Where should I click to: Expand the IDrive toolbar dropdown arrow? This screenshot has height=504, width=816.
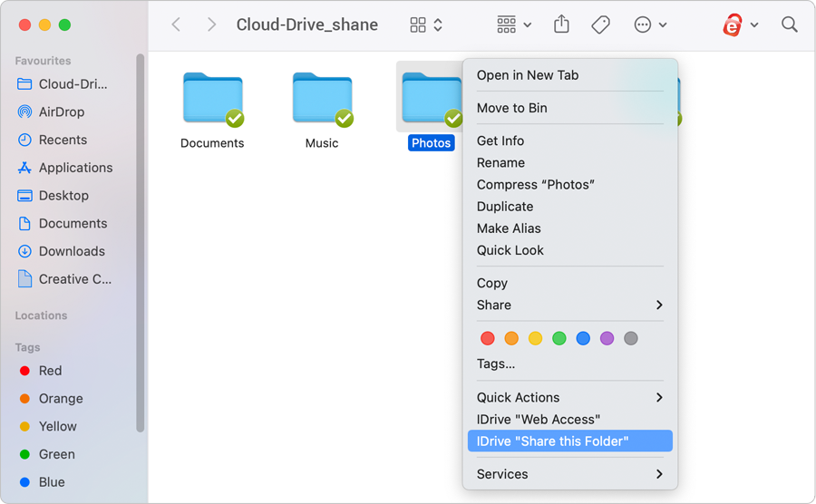tap(754, 24)
